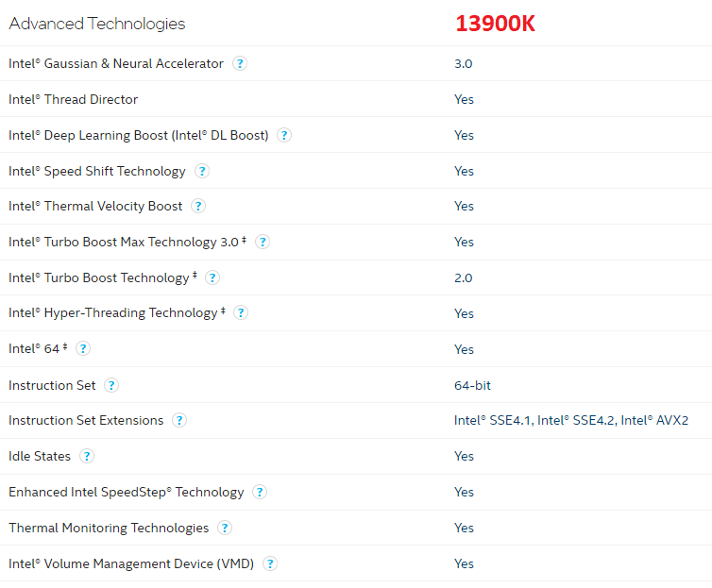This screenshot has width=712, height=588.
Task: Select the Idle States label
Action: coord(40,456)
